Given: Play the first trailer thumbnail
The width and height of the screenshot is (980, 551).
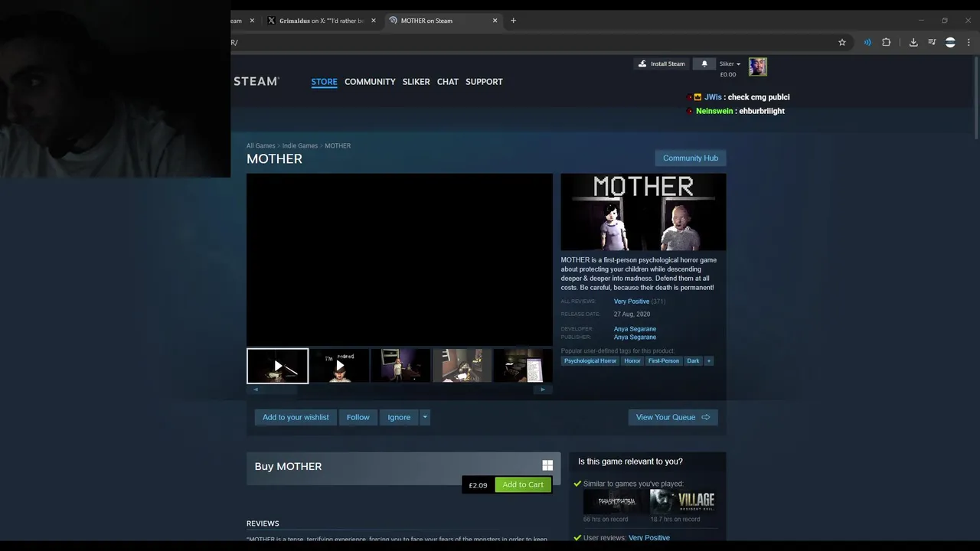Looking at the screenshot, I should tap(277, 366).
